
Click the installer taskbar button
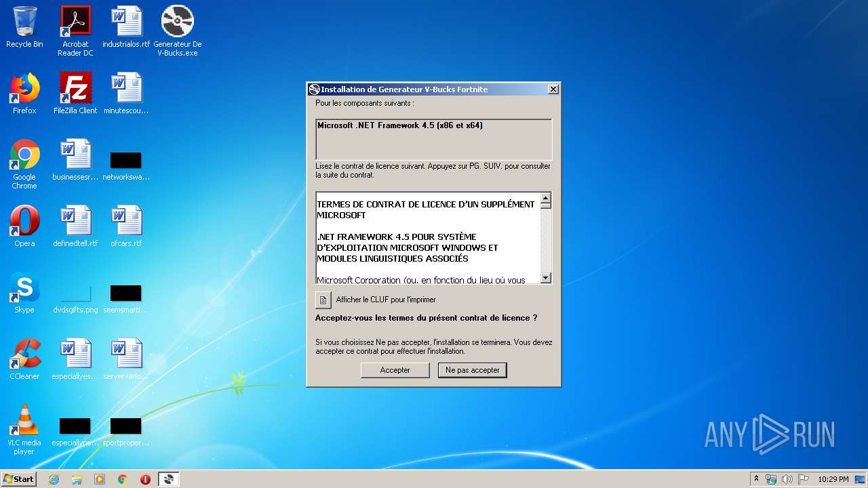[x=169, y=479]
